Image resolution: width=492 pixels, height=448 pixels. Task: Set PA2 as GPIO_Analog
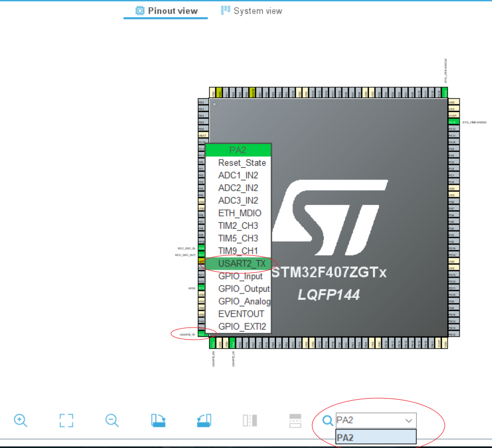(x=238, y=301)
